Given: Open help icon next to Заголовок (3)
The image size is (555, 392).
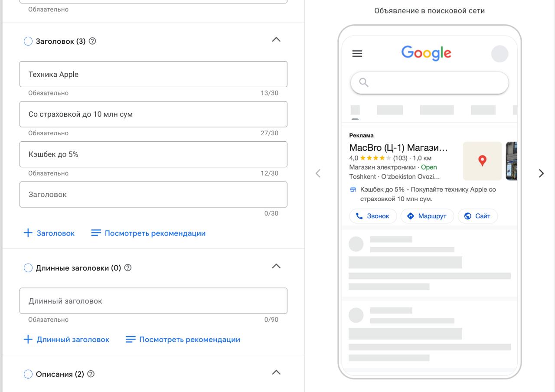Looking at the screenshot, I should (92, 41).
